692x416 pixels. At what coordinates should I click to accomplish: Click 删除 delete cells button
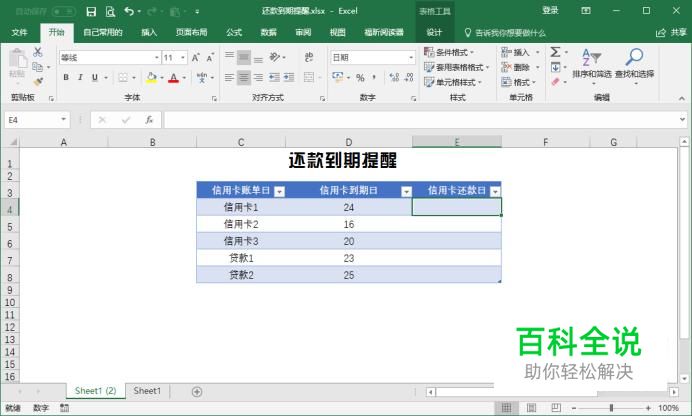(x=515, y=67)
